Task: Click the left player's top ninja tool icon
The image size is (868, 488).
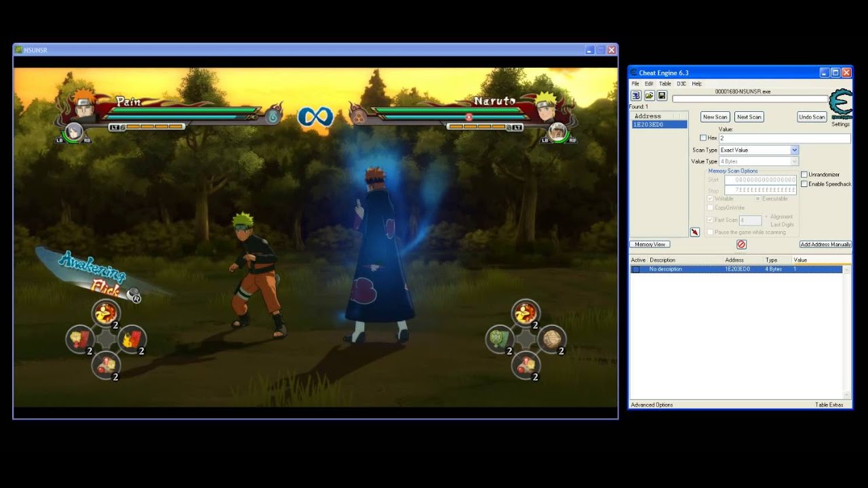Action: (x=106, y=313)
